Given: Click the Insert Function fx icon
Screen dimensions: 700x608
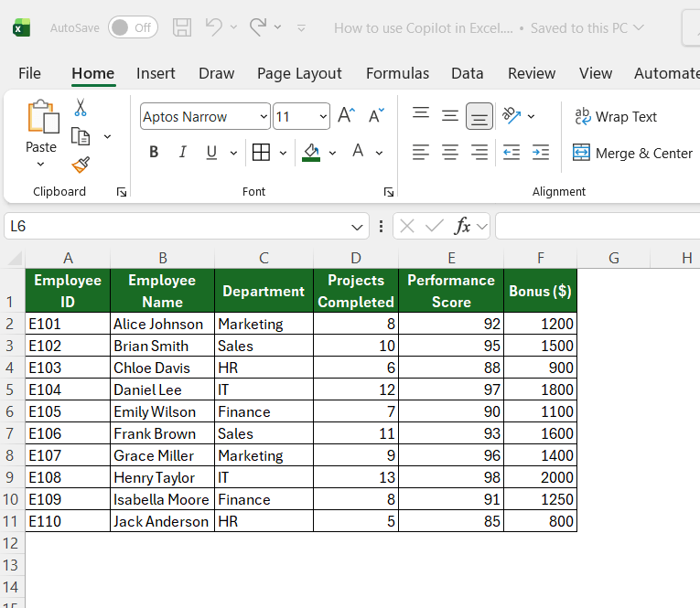Looking at the screenshot, I should [462, 226].
